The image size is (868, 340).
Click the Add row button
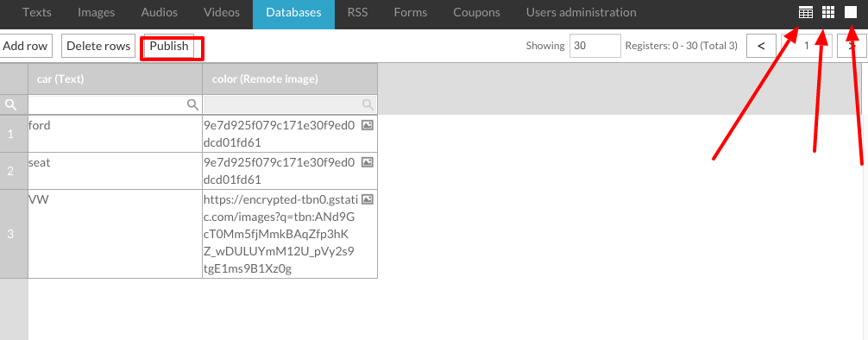coord(25,46)
